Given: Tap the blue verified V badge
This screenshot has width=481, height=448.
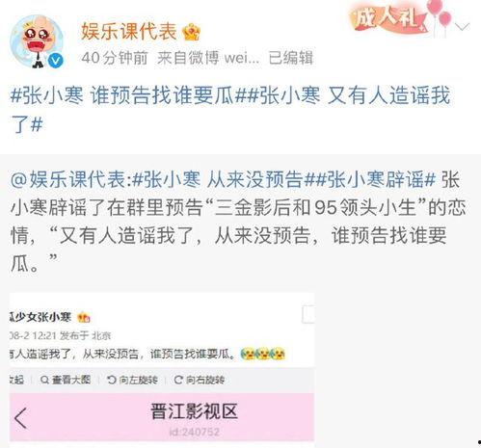Looking at the screenshot, I should click(x=56, y=61).
